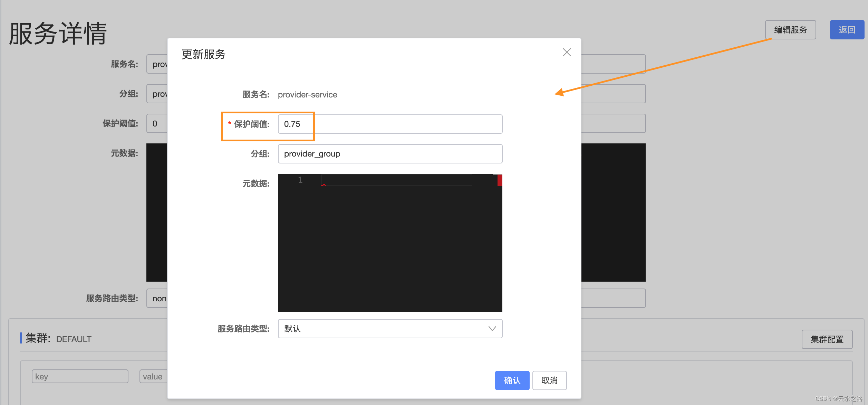Click inside the dialog's 元数据 code editor
The width and height of the screenshot is (868, 405).
(x=385, y=242)
